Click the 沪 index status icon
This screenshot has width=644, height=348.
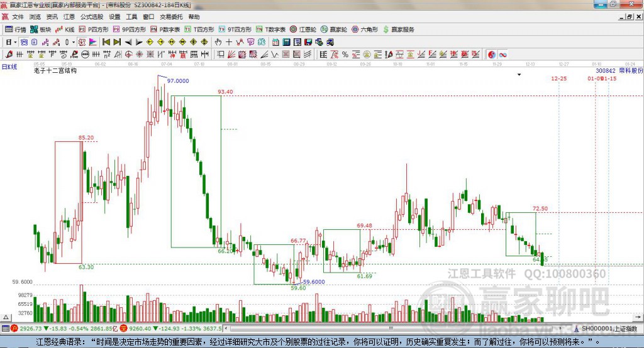[x=14, y=329]
